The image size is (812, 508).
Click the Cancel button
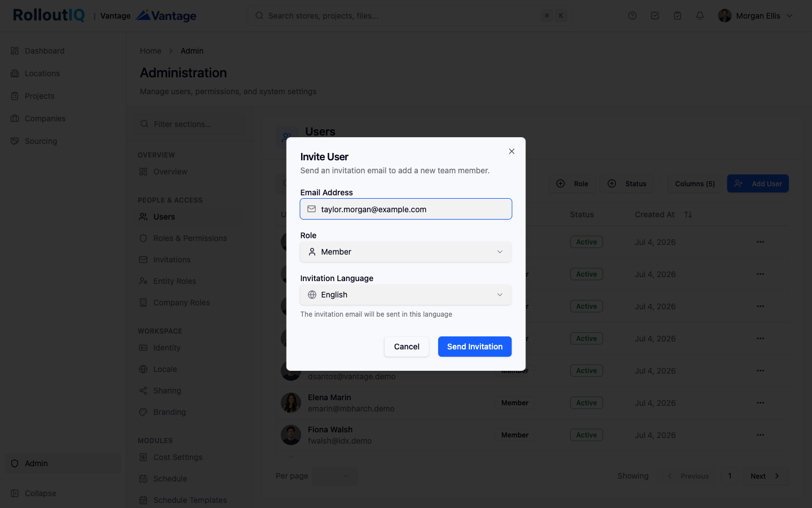coord(407,347)
